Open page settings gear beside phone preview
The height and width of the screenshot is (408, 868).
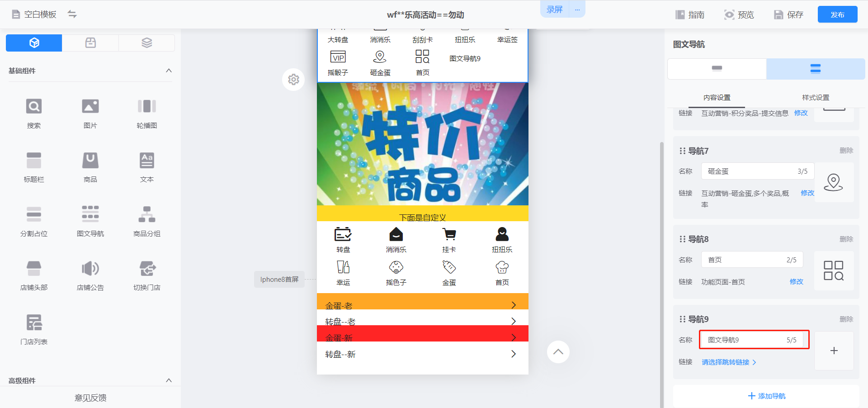(x=293, y=80)
